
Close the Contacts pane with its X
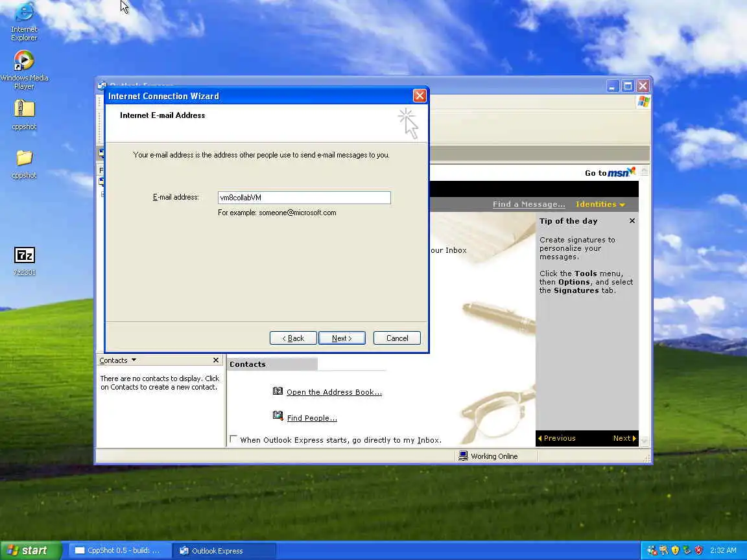coord(216,360)
